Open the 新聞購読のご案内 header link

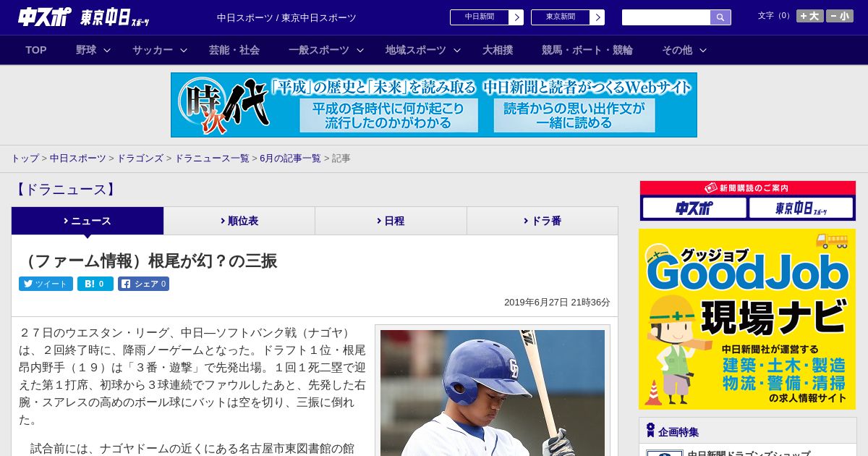[x=747, y=188]
